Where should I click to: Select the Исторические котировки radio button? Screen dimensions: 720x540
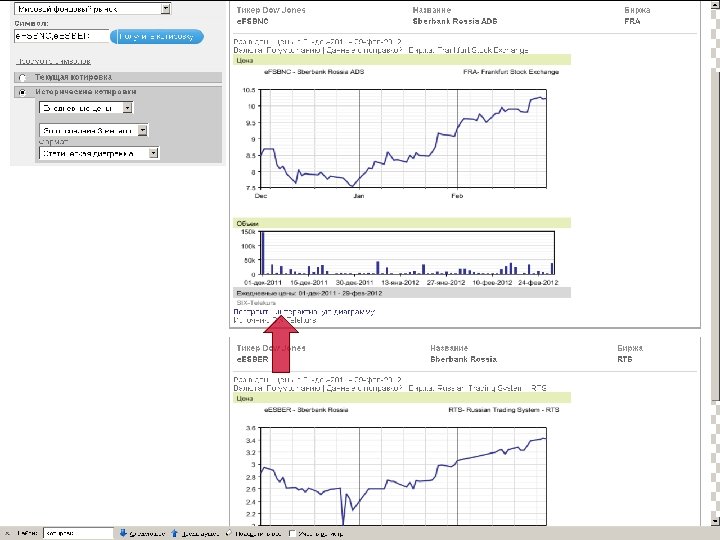22,92
